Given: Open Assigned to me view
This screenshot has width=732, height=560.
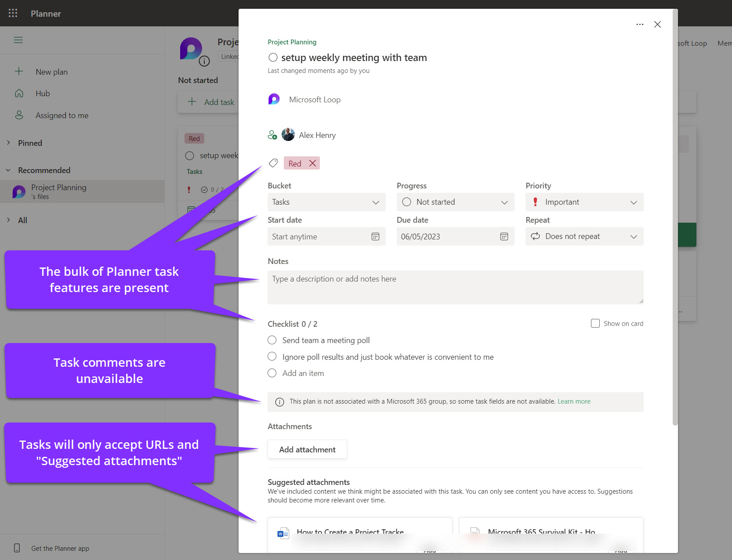Looking at the screenshot, I should [62, 116].
